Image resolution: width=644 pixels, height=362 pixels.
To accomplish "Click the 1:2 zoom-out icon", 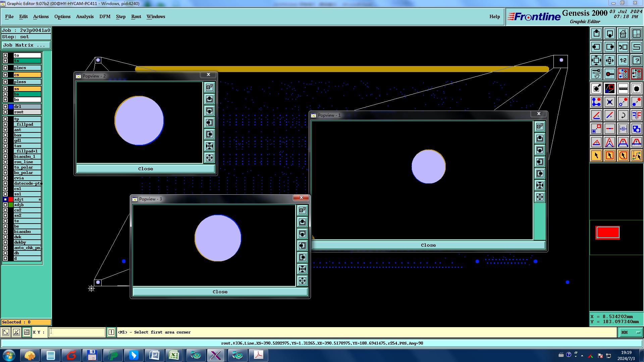I will pos(623,60).
